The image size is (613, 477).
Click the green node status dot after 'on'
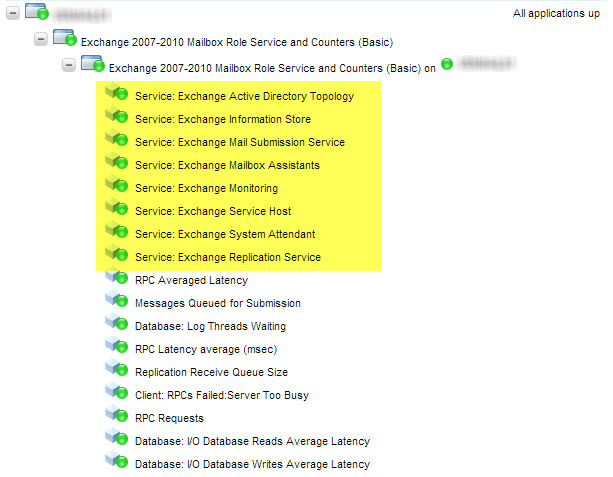[447, 64]
